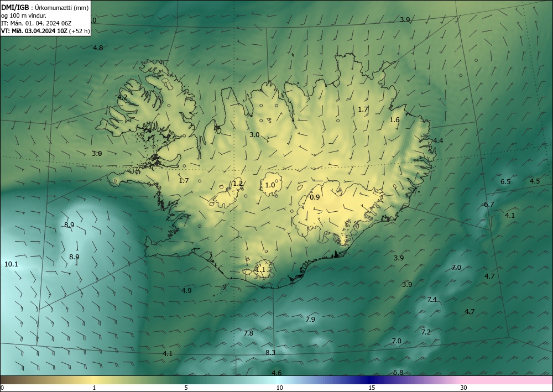Click the 4.2 value over the Westfjords
553x392 pixels.
pos(122,97)
